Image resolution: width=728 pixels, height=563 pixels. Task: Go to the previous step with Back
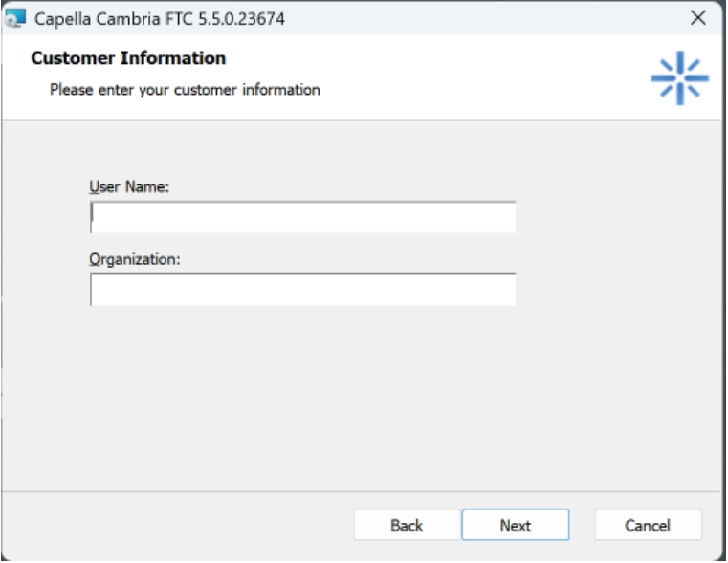point(407,525)
